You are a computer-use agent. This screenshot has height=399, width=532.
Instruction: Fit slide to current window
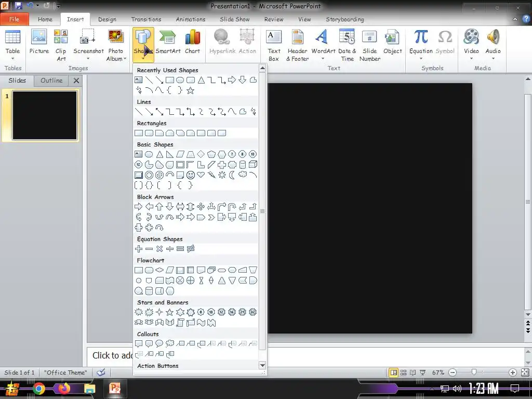(x=525, y=373)
